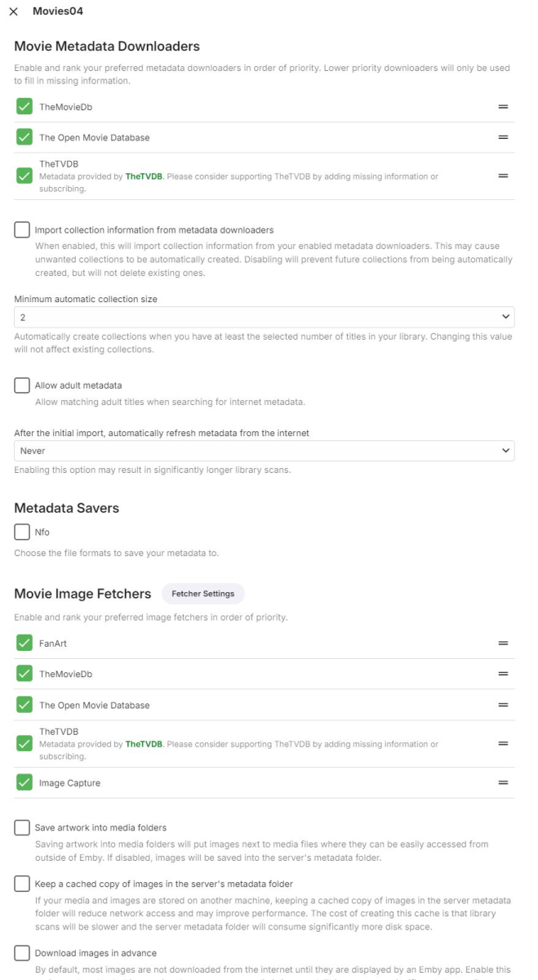Enable Download images in advance
The height and width of the screenshot is (980, 538).
coord(22,953)
